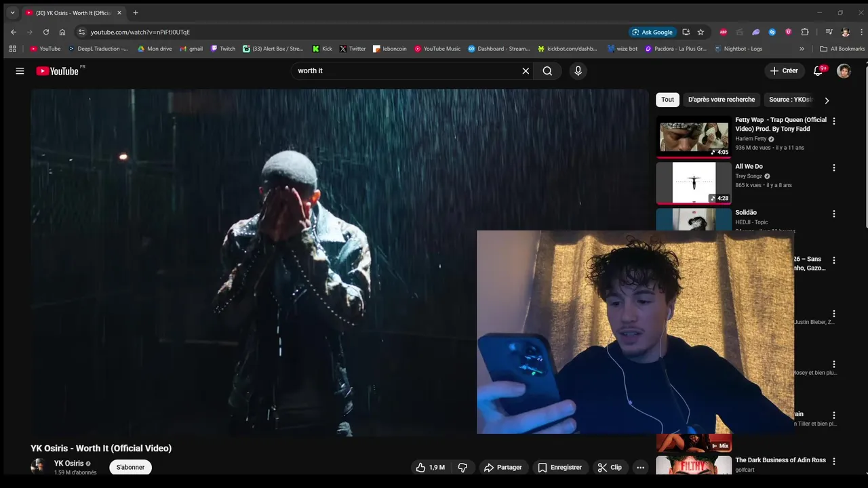The height and width of the screenshot is (488, 868).
Task: Close the YK Osiris Worth It tab
Action: pyautogui.click(x=119, y=13)
